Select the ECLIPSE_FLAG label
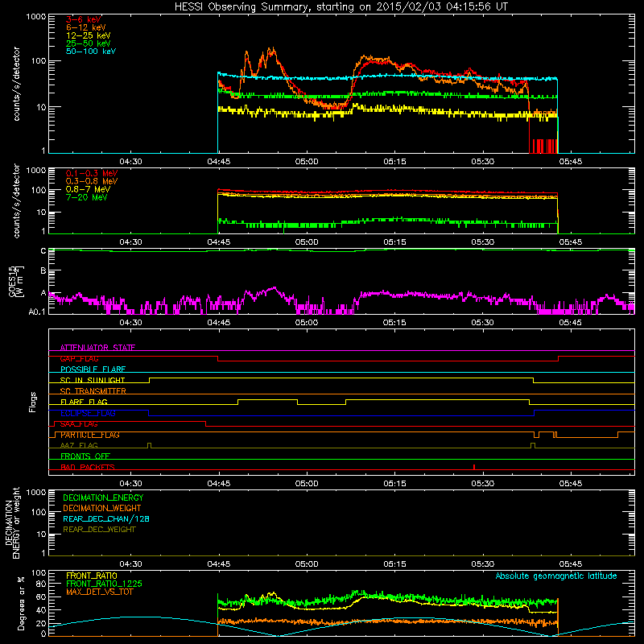Viewport: 644px width, 644px height. pyautogui.click(x=88, y=413)
